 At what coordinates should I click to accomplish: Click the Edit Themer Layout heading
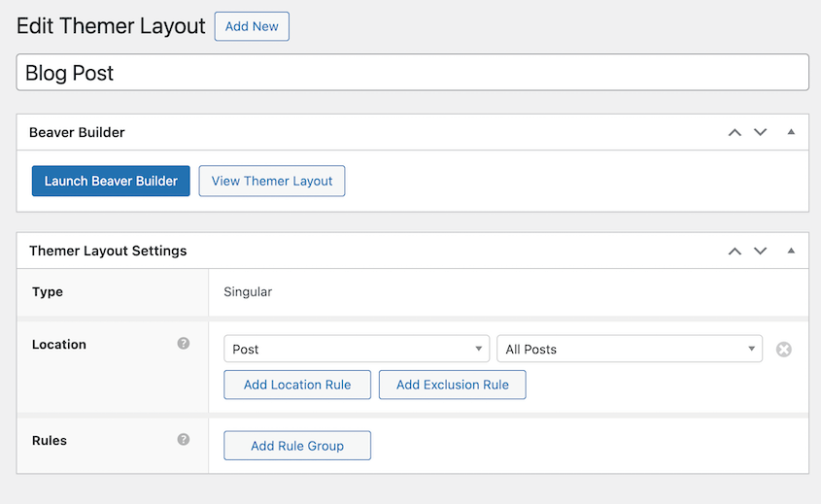[x=111, y=26]
